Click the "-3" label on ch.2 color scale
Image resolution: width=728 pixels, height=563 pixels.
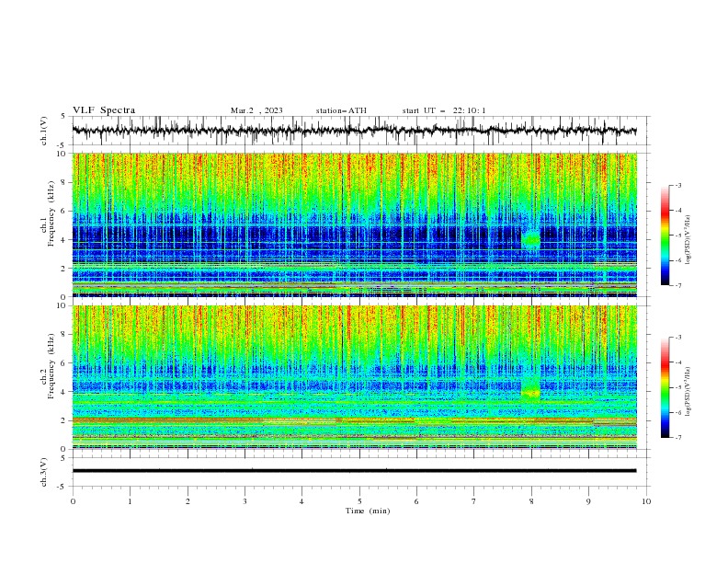678,338
